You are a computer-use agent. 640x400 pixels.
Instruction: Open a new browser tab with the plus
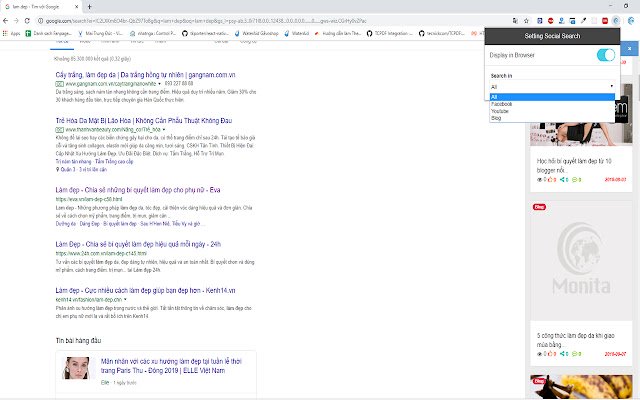coord(89,7)
